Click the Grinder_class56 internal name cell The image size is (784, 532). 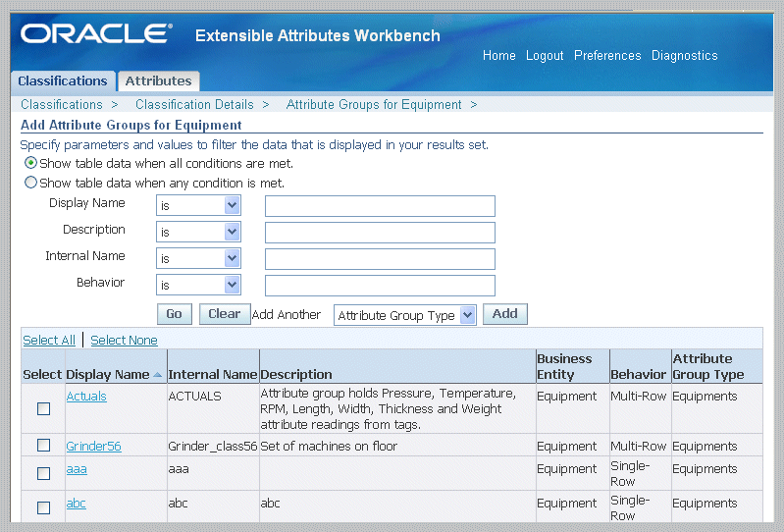pos(213,446)
